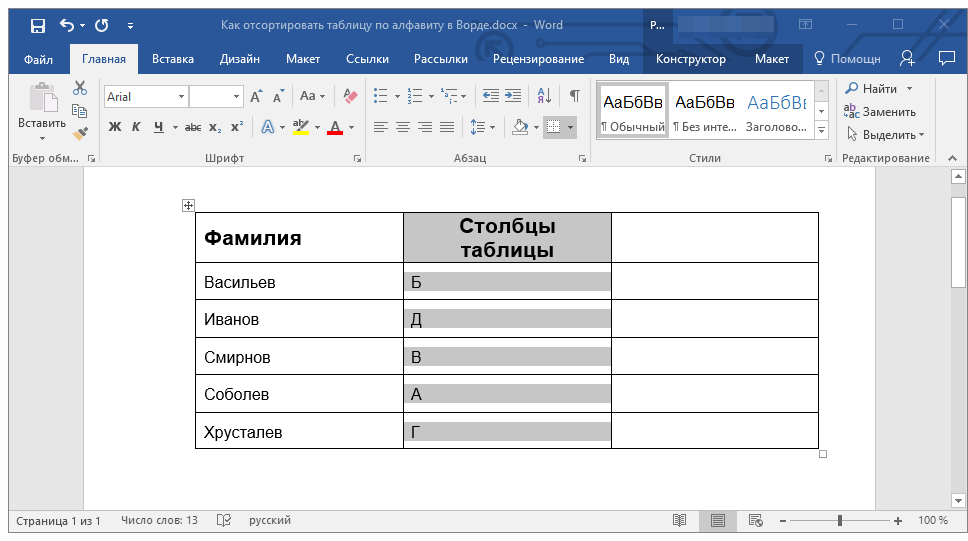
Task: Open the Ссылки tab
Action: tap(367, 59)
